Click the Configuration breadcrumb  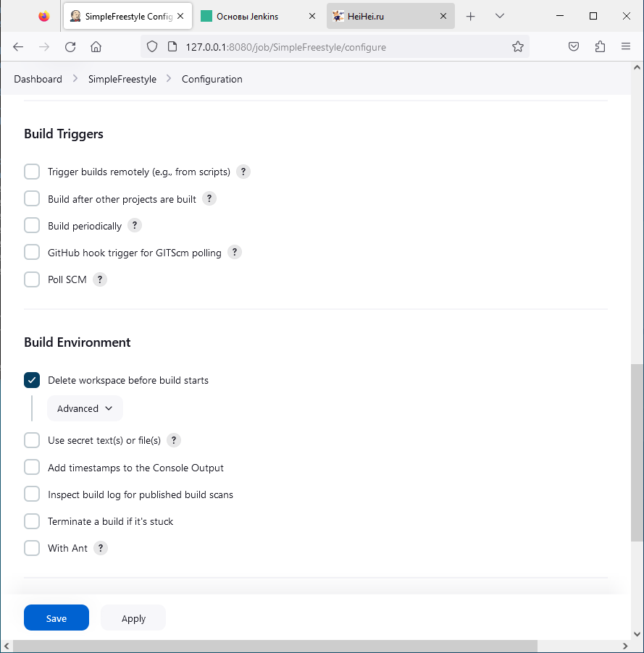pyautogui.click(x=212, y=79)
